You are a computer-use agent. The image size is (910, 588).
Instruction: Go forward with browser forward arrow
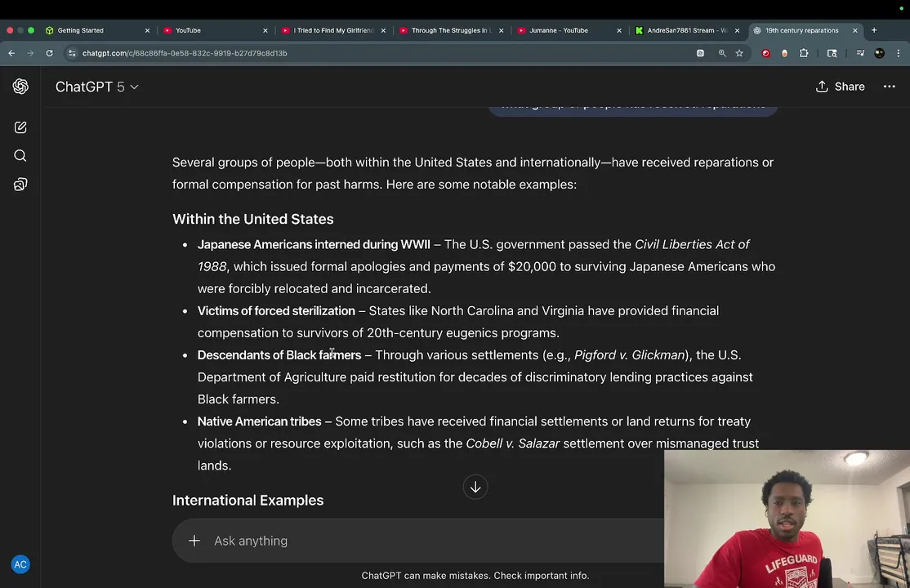tap(30, 53)
